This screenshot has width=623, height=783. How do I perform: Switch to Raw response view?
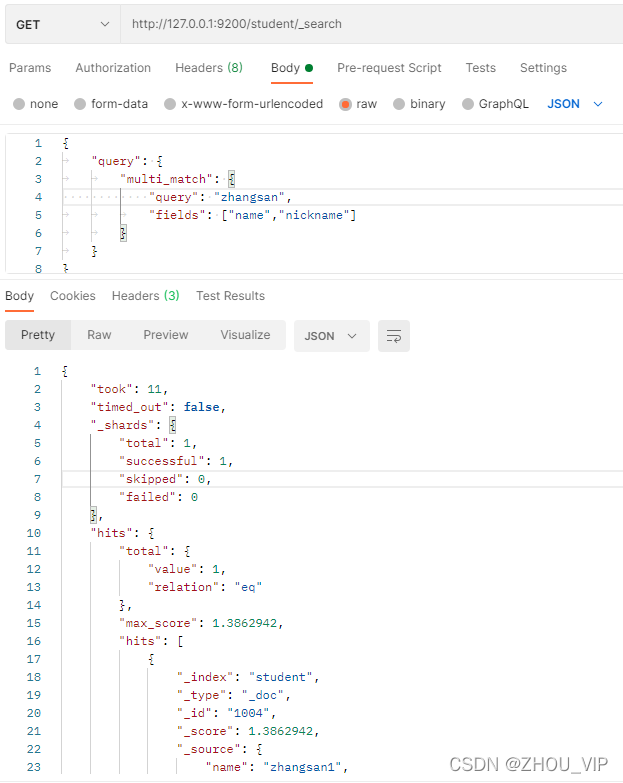99,335
